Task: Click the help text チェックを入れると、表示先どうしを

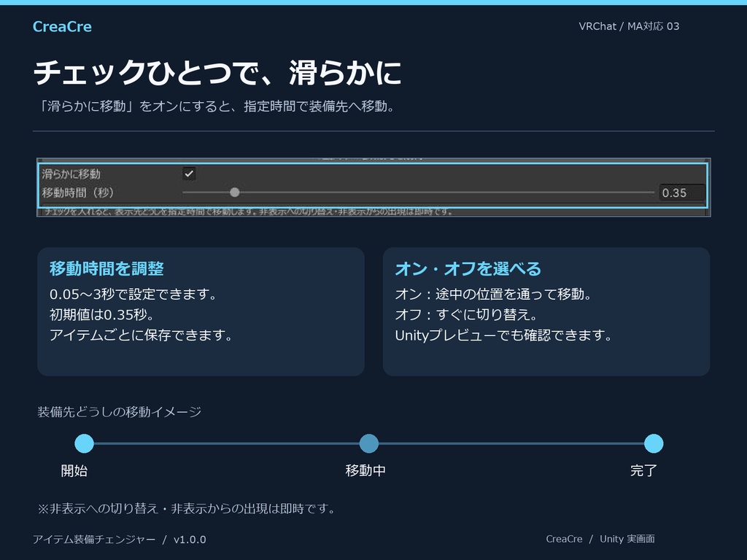Action: click(248, 211)
